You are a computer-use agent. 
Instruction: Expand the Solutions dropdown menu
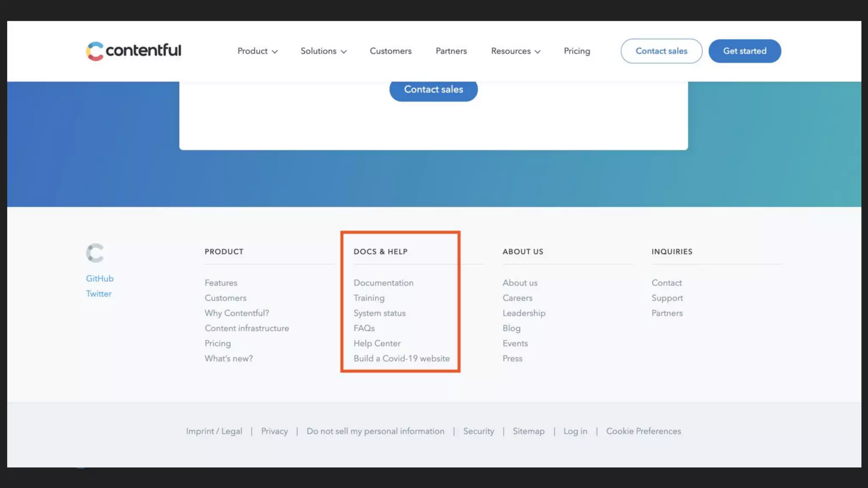point(323,51)
